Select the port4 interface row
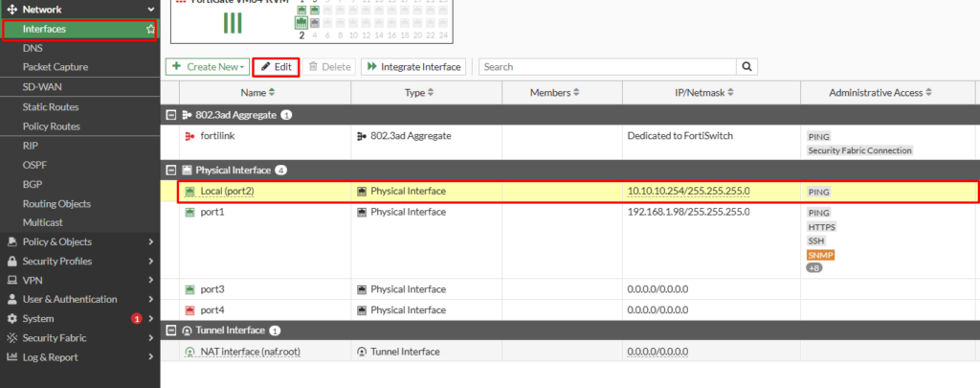 click(x=570, y=309)
